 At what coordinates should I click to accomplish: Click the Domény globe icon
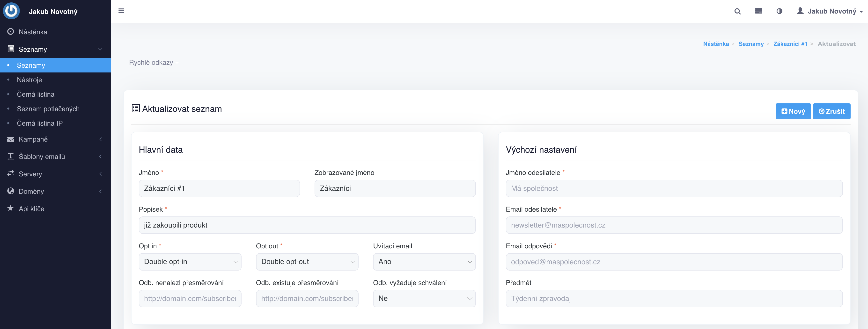[x=11, y=191]
